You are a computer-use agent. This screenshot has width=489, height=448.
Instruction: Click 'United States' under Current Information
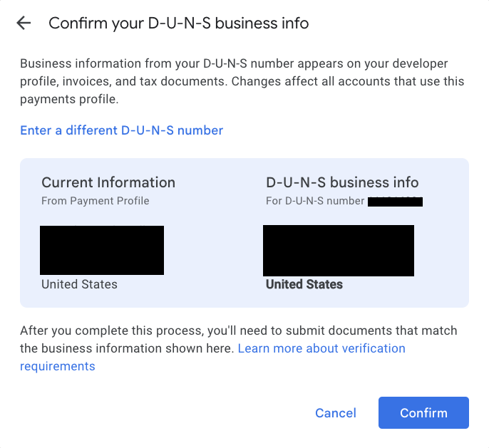click(x=80, y=284)
